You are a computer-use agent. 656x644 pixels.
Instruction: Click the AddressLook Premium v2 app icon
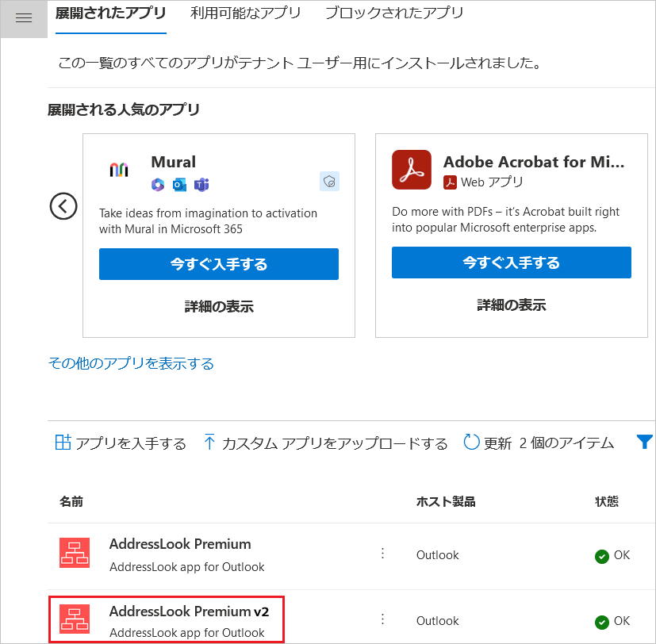tap(75, 619)
